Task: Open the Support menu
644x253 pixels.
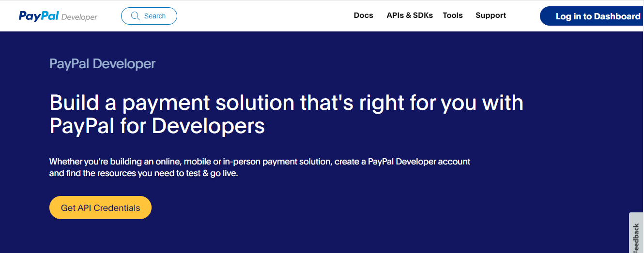Action: tap(491, 15)
